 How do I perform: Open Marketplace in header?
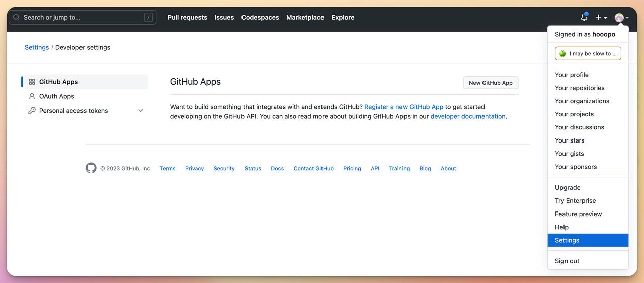coord(305,17)
